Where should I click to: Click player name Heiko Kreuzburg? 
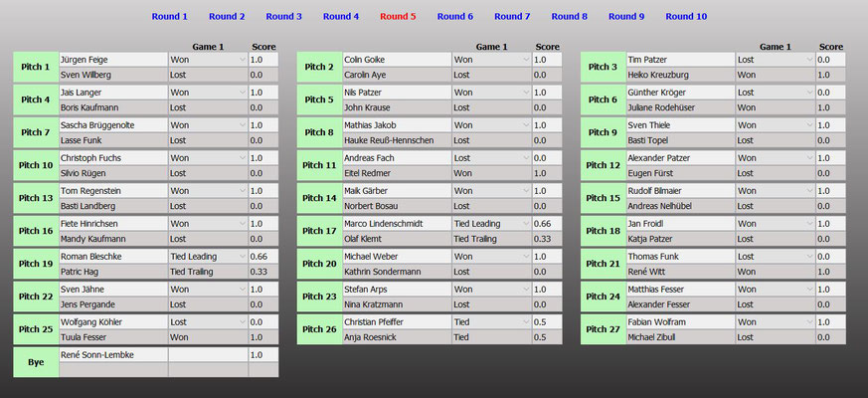(x=656, y=75)
